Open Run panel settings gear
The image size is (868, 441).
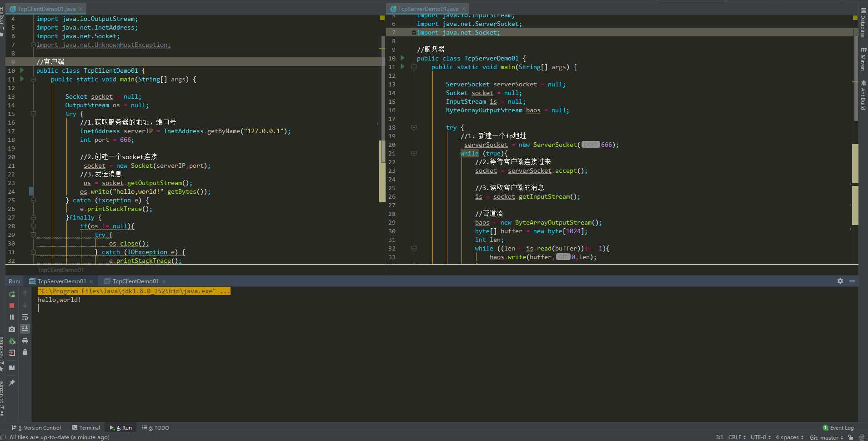(x=840, y=281)
